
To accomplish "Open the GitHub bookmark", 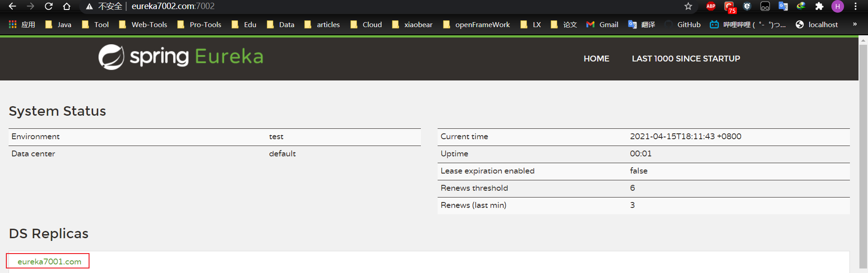I will coord(683,24).
